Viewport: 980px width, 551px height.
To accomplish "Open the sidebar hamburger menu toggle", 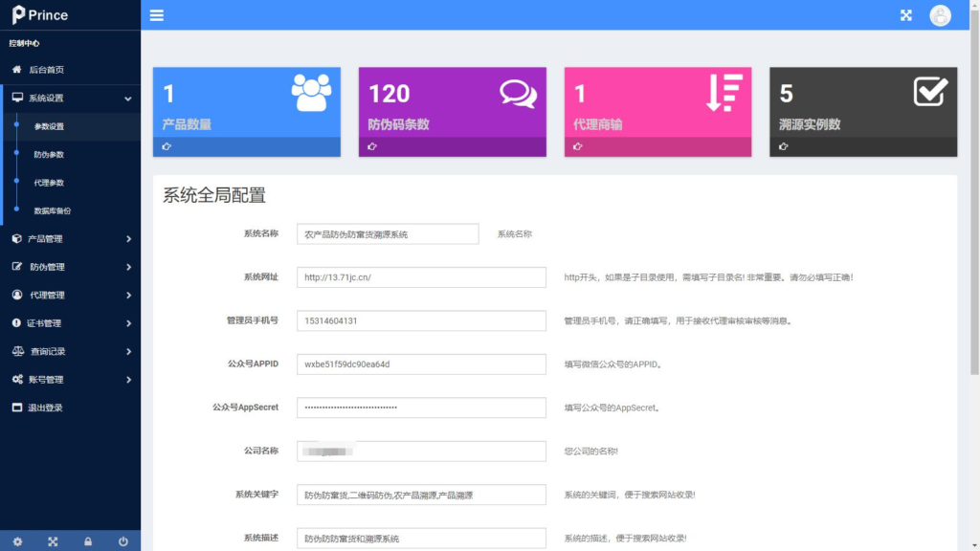I will (156, 14).
